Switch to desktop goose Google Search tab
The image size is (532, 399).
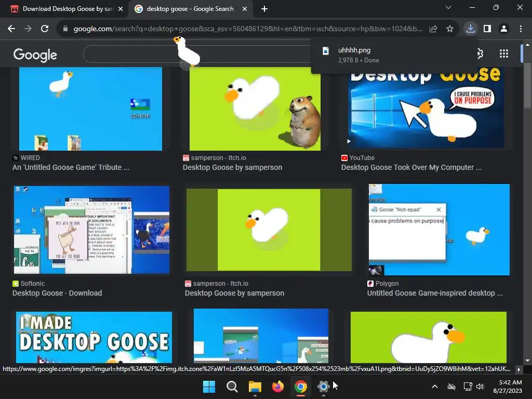click(x=190, y=9)
